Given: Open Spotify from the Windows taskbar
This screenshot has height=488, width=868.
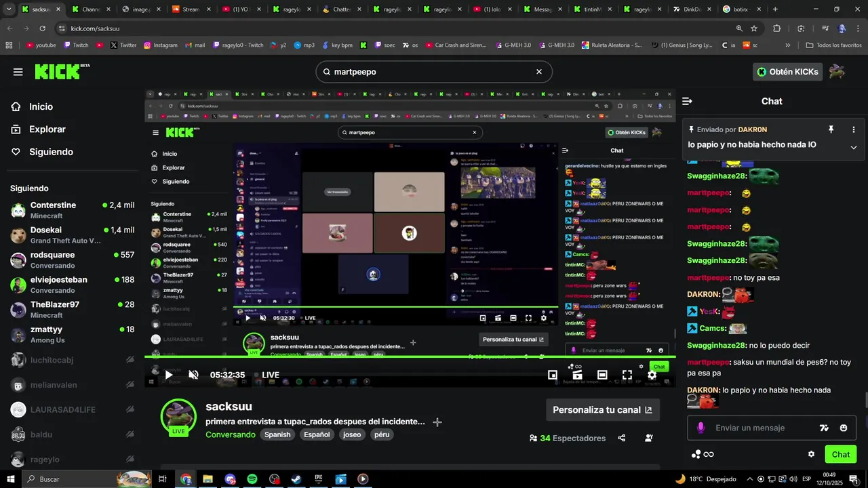Looking at the screenshot, I should (252, 479).
